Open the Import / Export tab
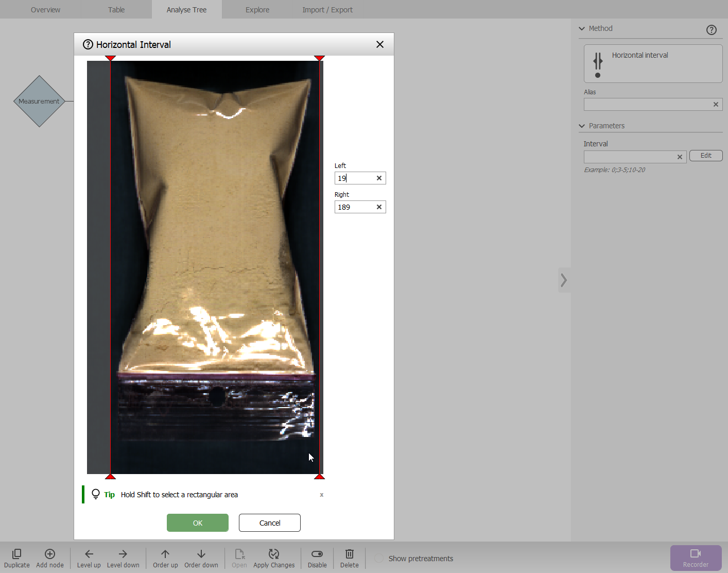Screen dimensions: 728x573 pos(327,10)
